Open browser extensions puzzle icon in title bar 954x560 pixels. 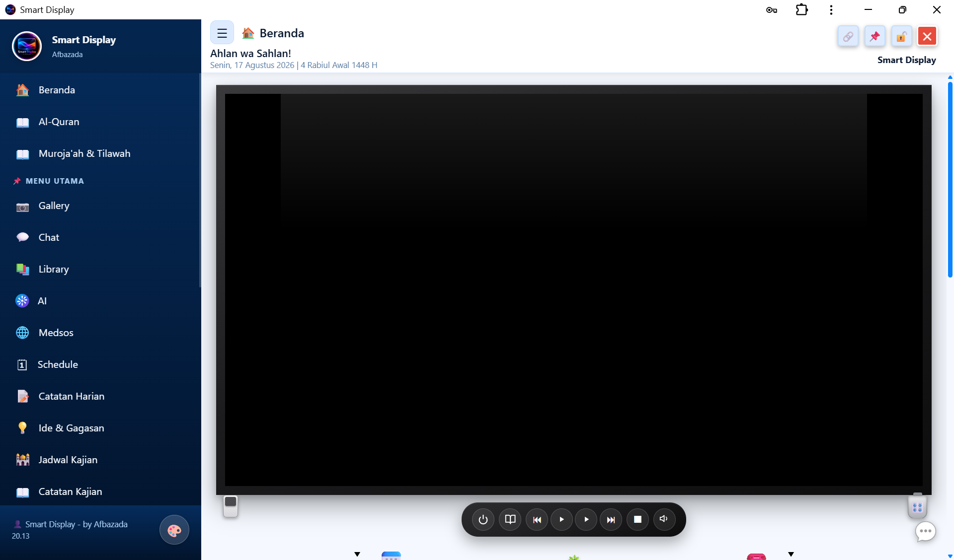(801, 10)
